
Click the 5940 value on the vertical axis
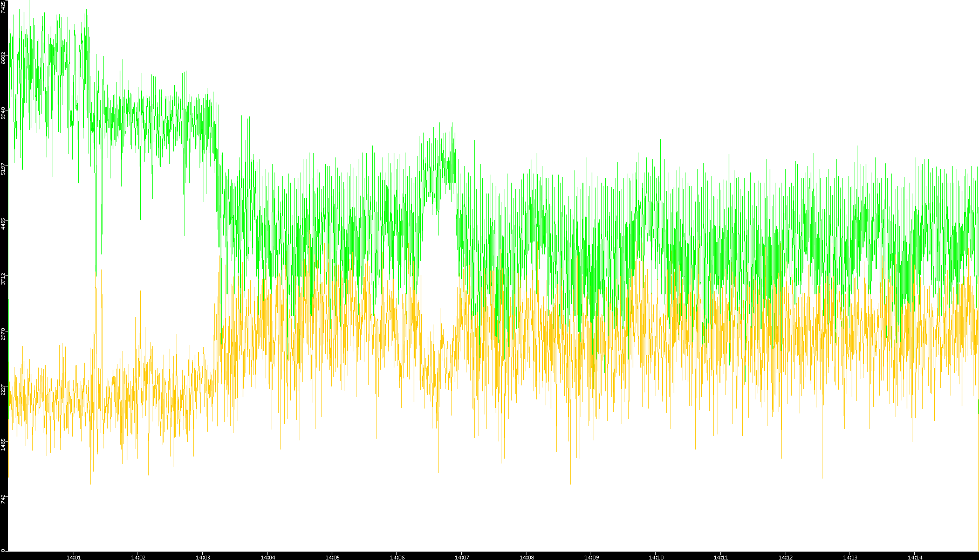click(4, 113)
